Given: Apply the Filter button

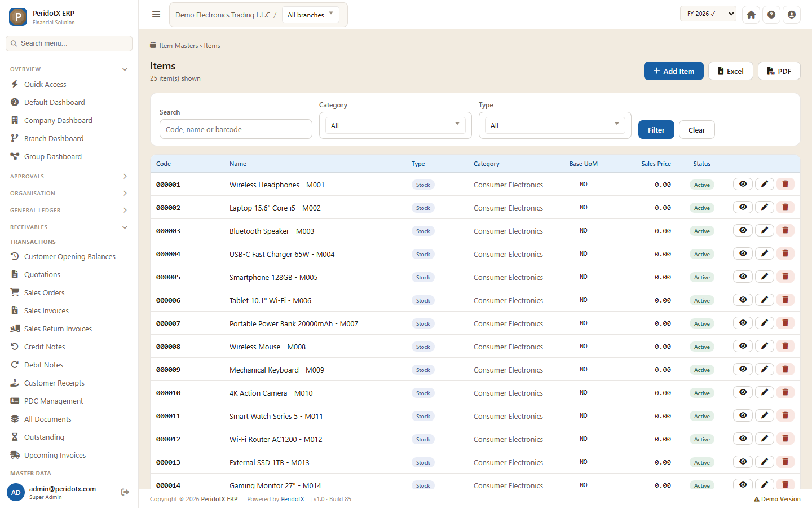Looking at the screenshot, I should click(656, 130).
